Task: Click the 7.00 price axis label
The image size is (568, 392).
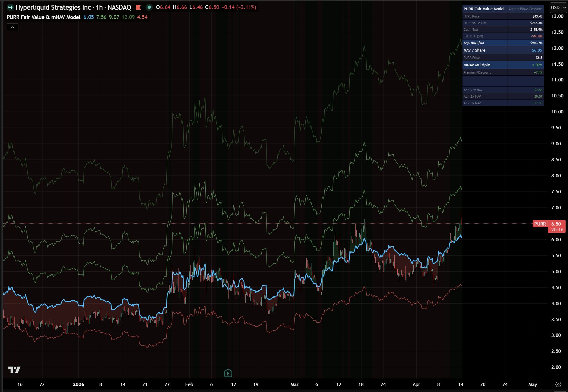Action: [556, 208]
